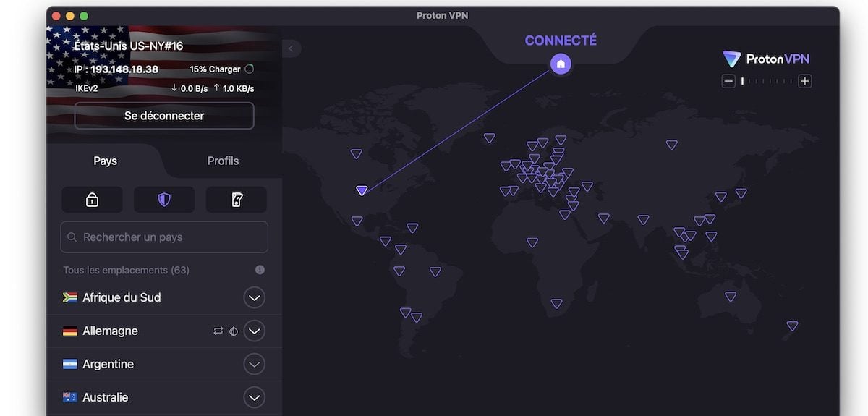The height and width of the screenshot is (416, 868).
Task: Click the Se déconnecter button
Action: tap(164, 116)
